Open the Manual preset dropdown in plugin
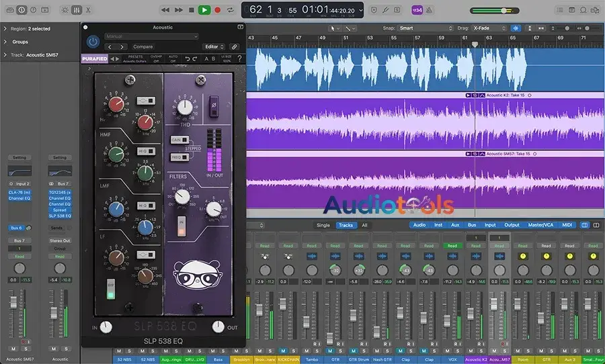The height and width of the screenshot is (364, 605). click(151, 36)
